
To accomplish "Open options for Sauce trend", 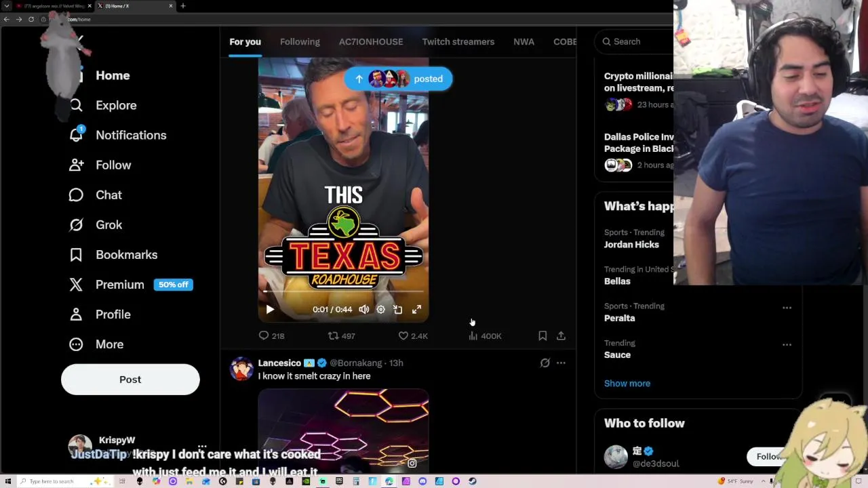I will pos(787,344).
